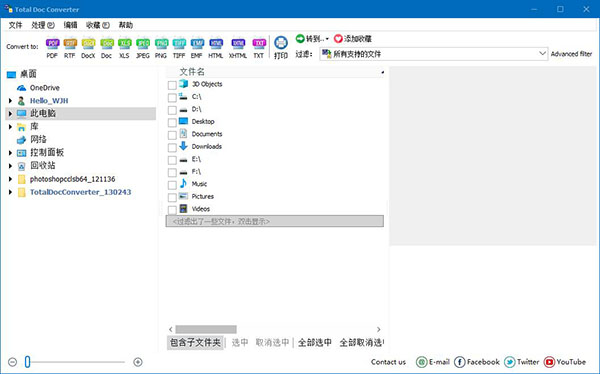Open the 收藏 menu
600x374 pixels.
tap(98, 25)
